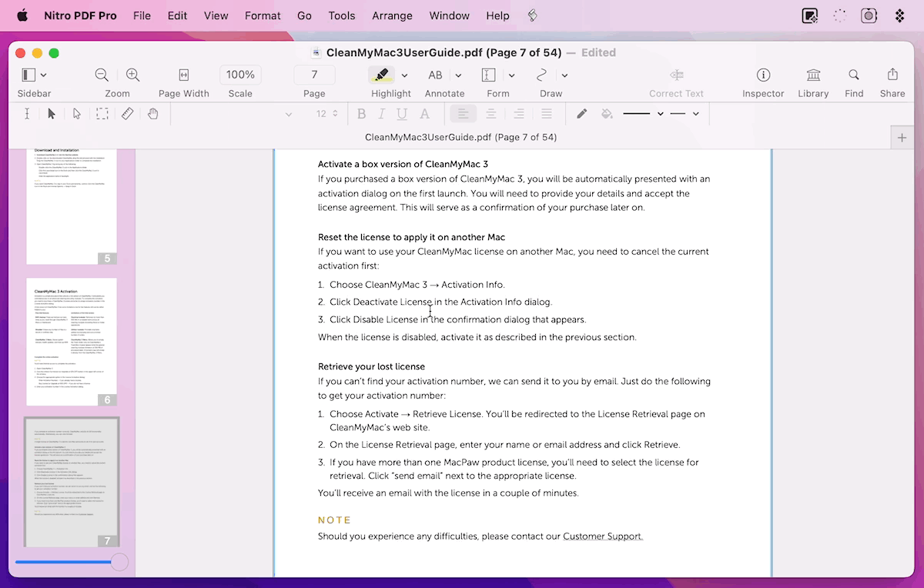Click the pencil stroke color icon
Screen dimensions: 924x588
[582, 114]
